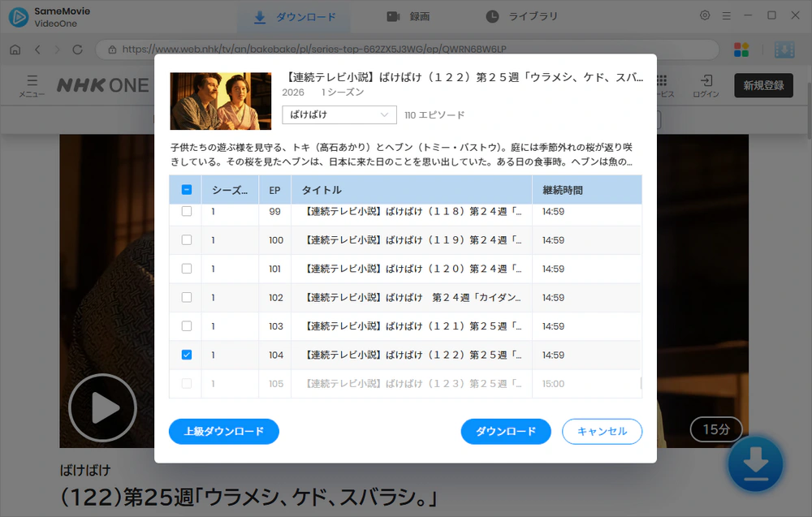Click 上級ダウンロード for advanced download
This screenshot has height=517, width=812.
point(223,432)
